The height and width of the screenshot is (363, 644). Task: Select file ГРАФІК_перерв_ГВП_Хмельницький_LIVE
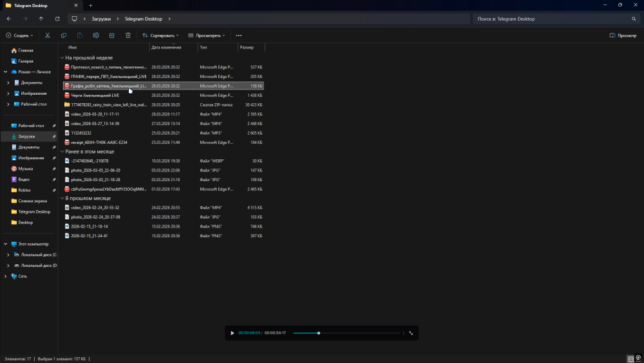[163, 77]
